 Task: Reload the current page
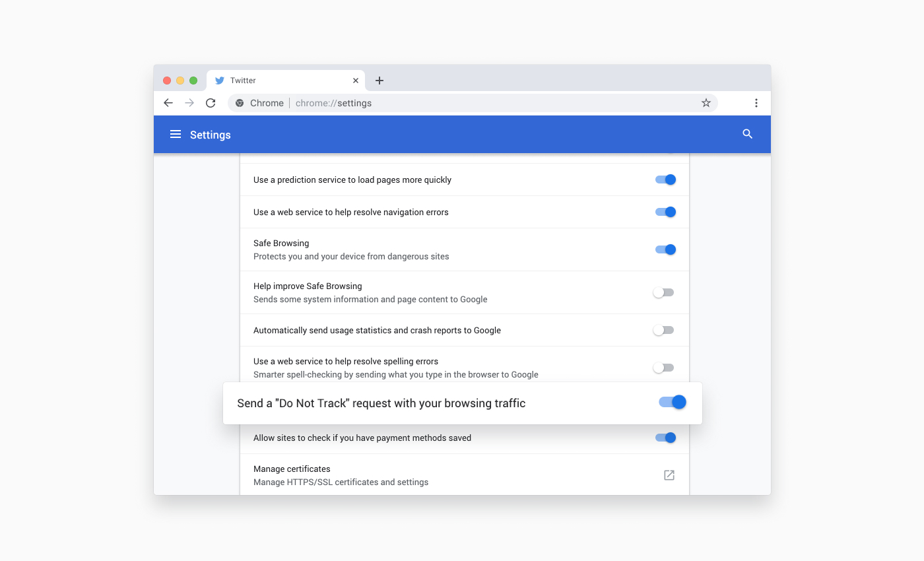(x=211, y=103)
